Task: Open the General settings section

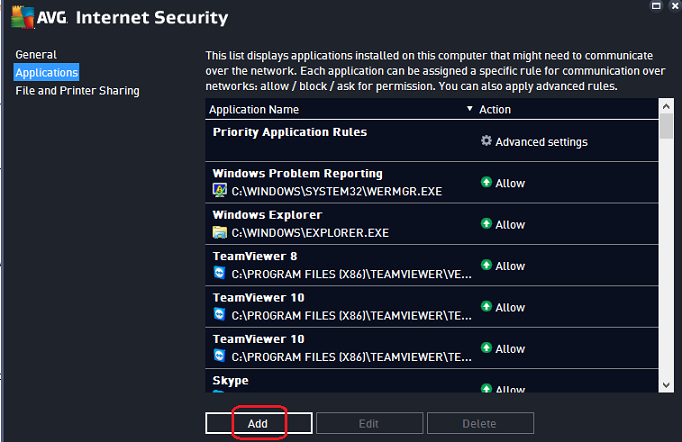Action: 36,54
